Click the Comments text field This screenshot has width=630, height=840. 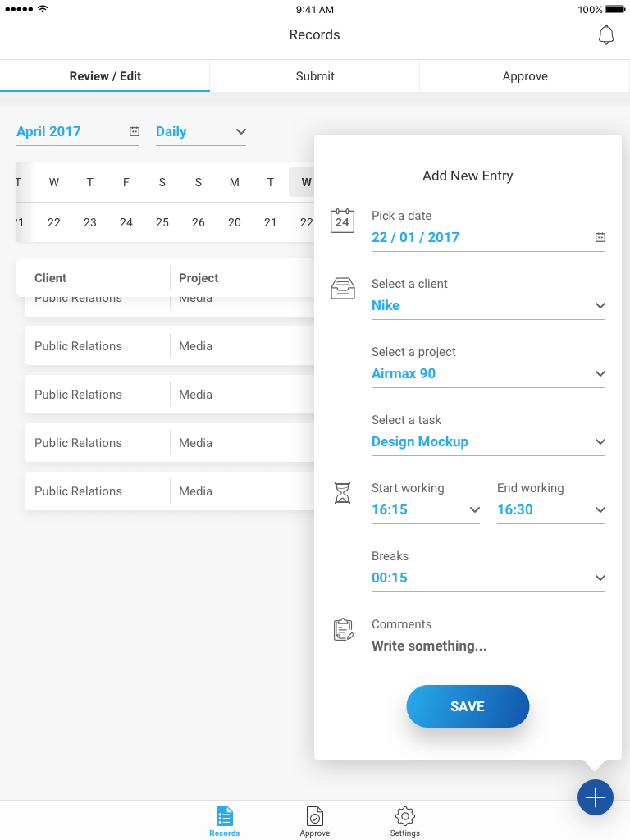point(488,646)
